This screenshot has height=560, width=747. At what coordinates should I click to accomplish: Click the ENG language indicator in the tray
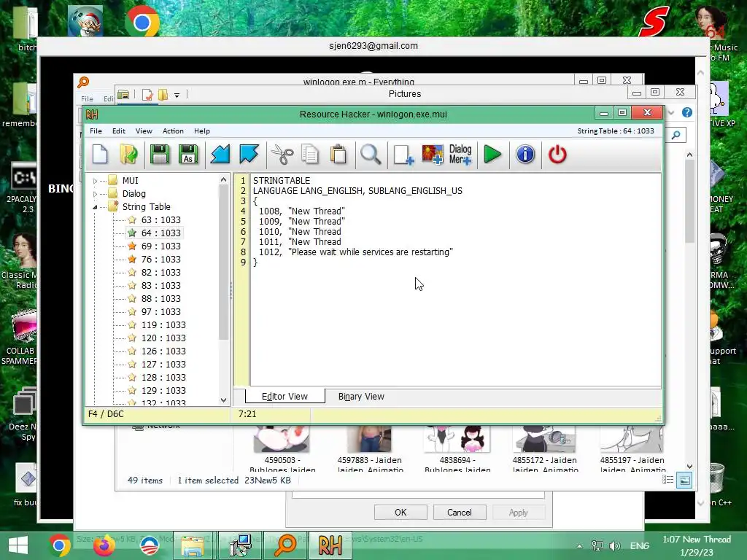(639, 545)
